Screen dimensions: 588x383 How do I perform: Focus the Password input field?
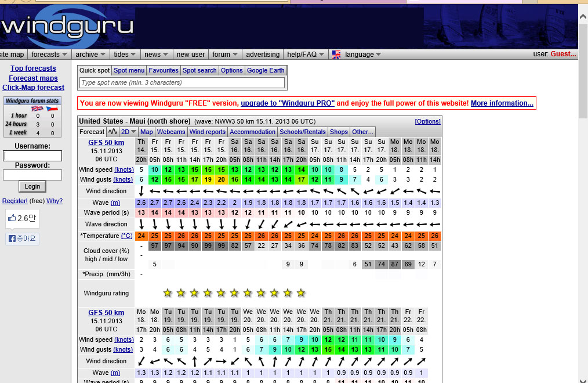point(32,175)
